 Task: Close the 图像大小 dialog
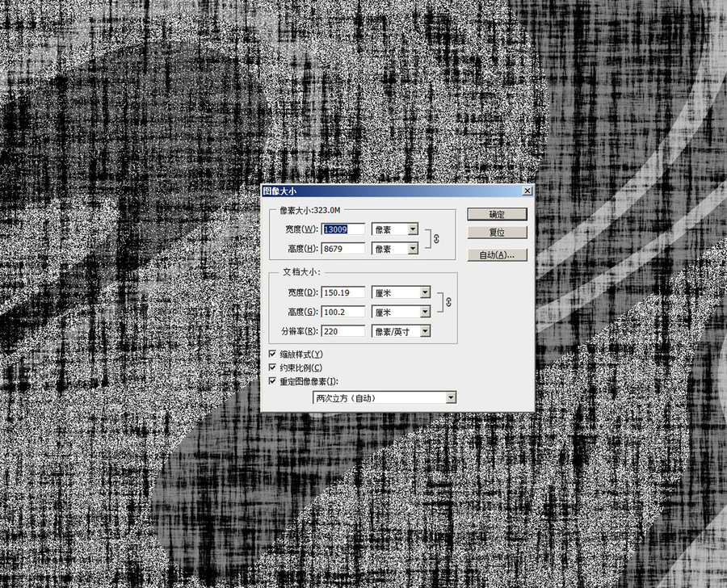coord(527,191)
